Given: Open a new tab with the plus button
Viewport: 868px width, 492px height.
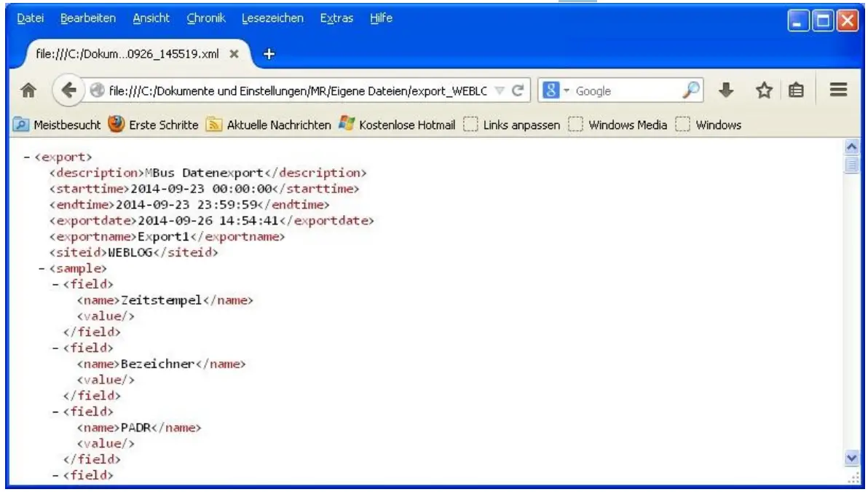Looking at the screenshot, I should click(269, 53).
